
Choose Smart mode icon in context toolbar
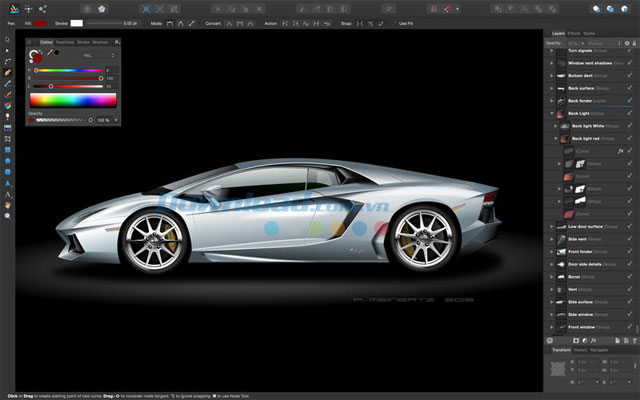pos(180,24)
